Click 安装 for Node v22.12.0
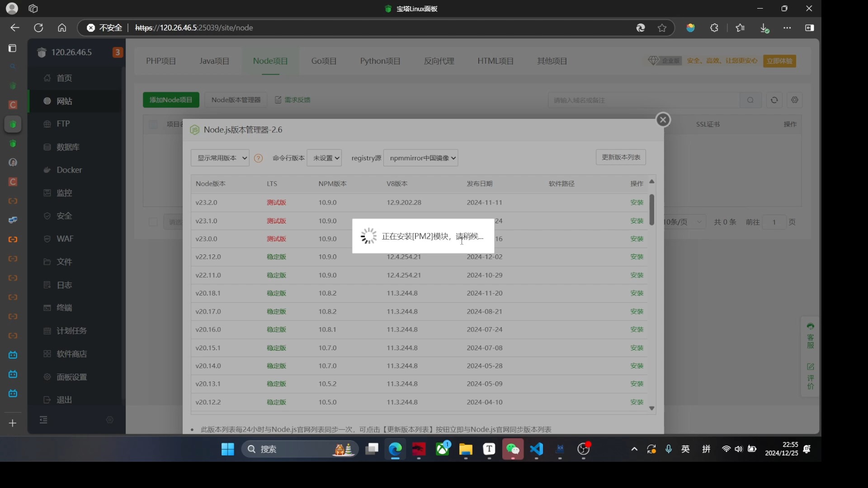The image size is (868, 488). pyautogui.click(x=637, y=257)
